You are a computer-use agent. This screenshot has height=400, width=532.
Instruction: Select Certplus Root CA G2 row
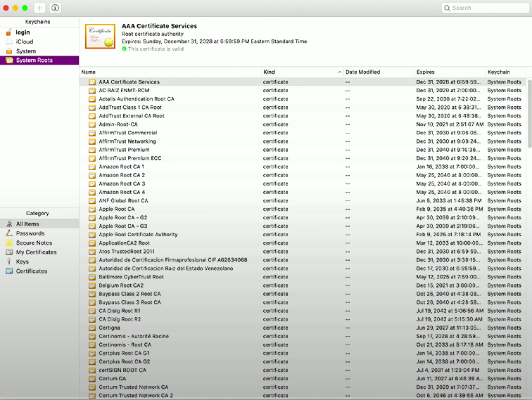tap(303, 362)
